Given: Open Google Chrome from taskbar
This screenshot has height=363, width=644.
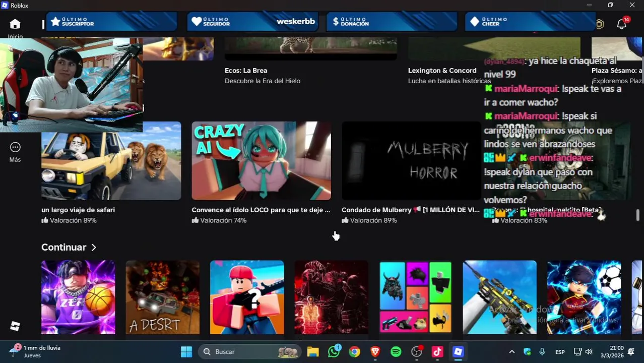Looking at the screenshot, I should pyautogui.click(x=355, y=352).
